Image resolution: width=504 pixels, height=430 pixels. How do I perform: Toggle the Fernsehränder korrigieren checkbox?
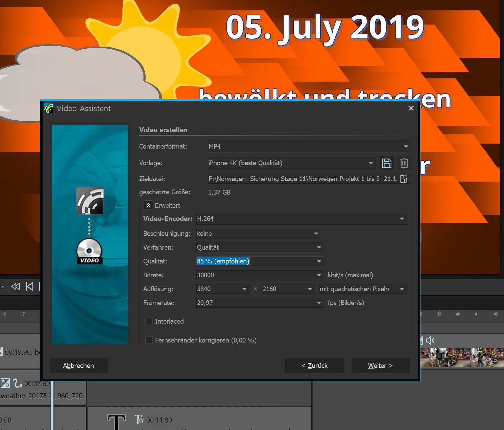coord(149,340)
